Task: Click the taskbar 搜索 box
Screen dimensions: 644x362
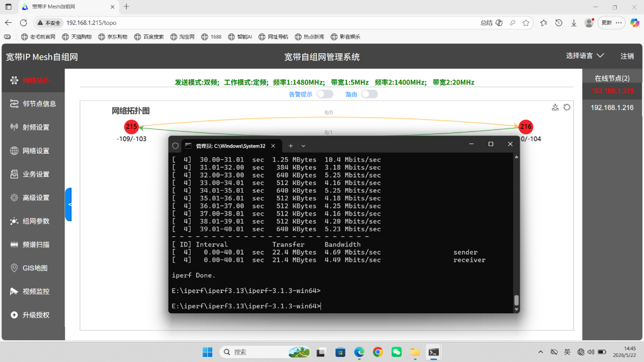Action: click(x=265, y=352)
